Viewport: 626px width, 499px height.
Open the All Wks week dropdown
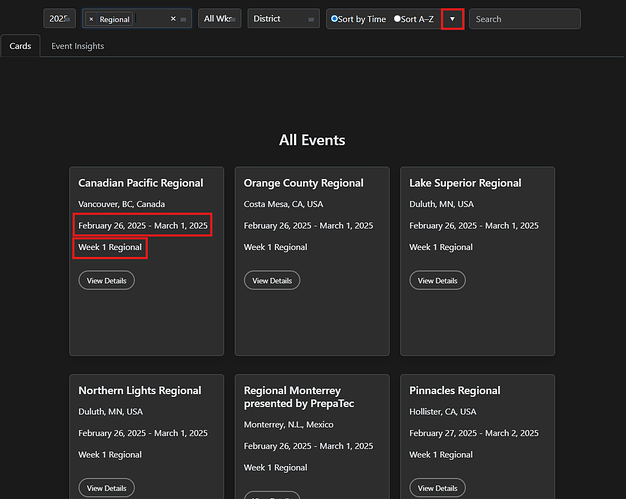click(x=220, y=19)
